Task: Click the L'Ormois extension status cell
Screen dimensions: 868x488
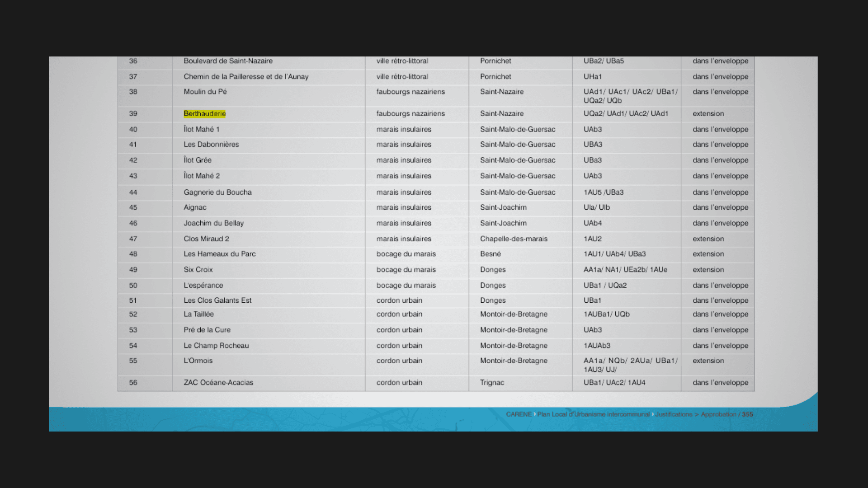Action: pyautogui.click(x=708, y=361)
